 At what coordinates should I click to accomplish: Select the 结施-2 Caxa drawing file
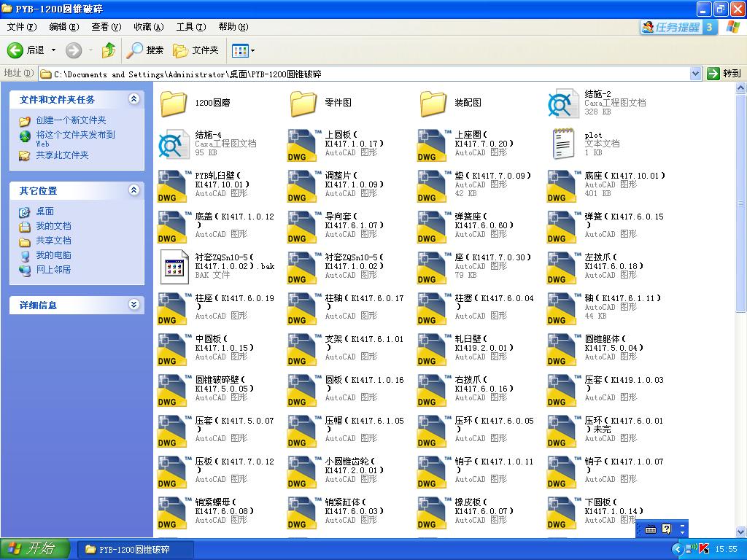pos(563,103)
